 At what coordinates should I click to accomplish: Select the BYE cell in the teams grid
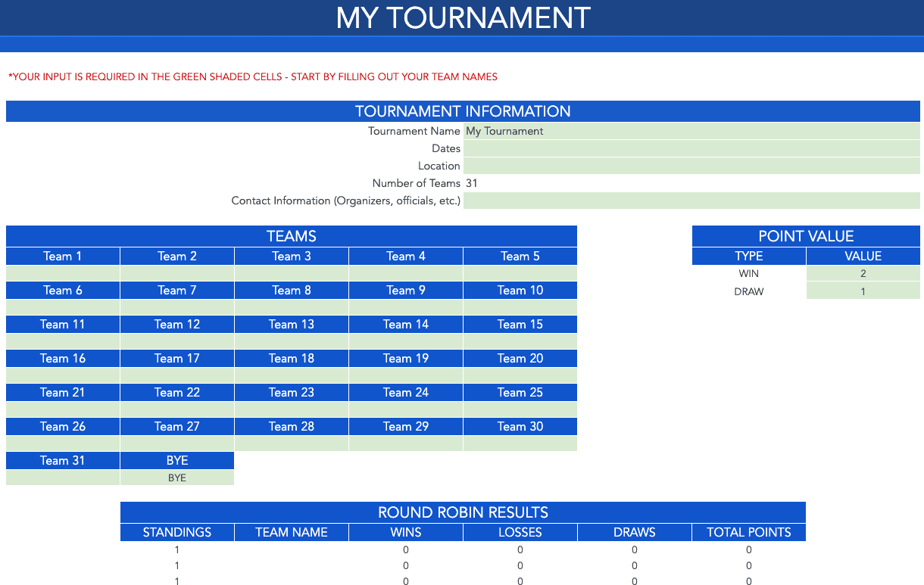[176, 477]
